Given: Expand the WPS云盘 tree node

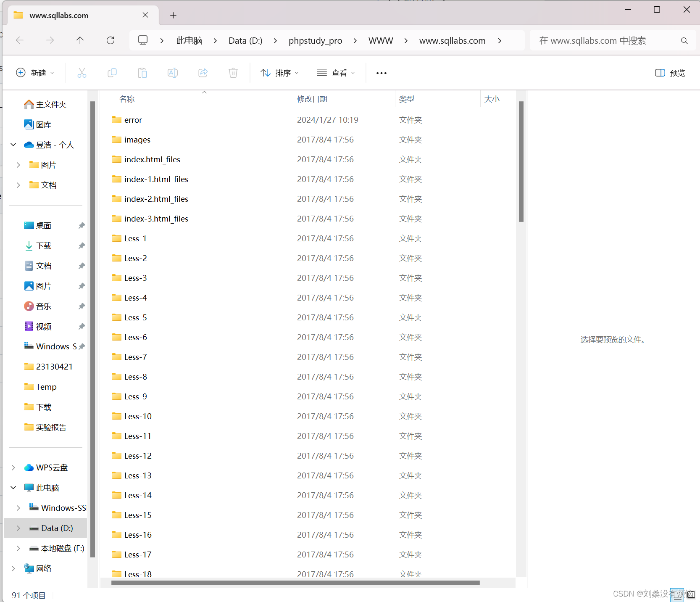Looking at the screenshot, I should 13,467.
